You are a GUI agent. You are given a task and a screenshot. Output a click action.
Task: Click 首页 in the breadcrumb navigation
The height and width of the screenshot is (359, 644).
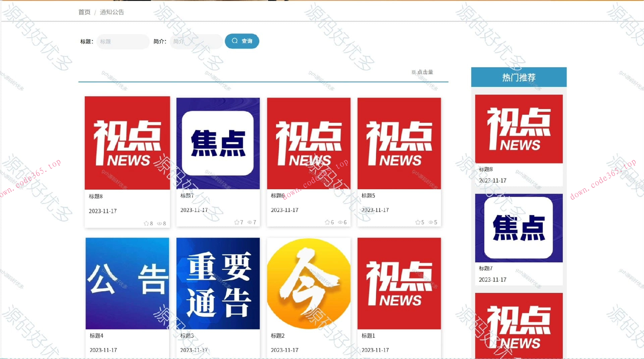(84, 12)
